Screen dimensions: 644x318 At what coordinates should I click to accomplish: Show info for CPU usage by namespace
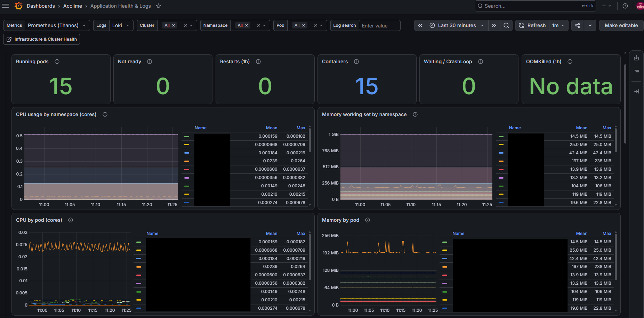105,114
